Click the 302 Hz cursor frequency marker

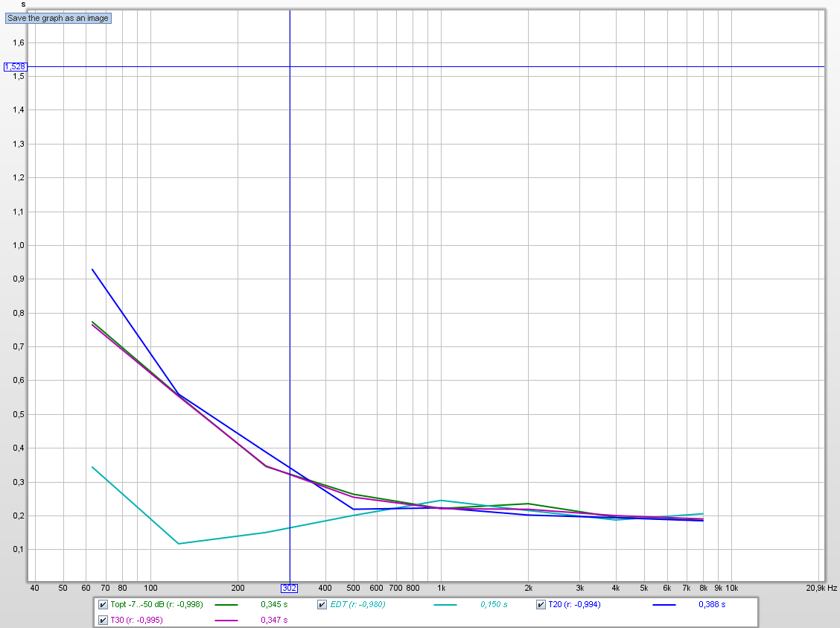(x=290, y=588)
